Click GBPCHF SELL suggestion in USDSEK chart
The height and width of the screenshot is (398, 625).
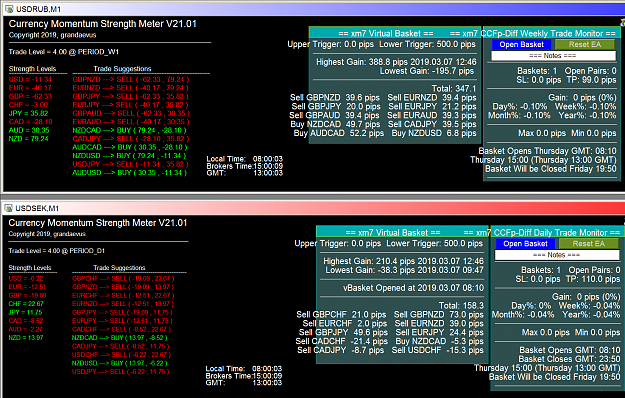click(123, 278)
